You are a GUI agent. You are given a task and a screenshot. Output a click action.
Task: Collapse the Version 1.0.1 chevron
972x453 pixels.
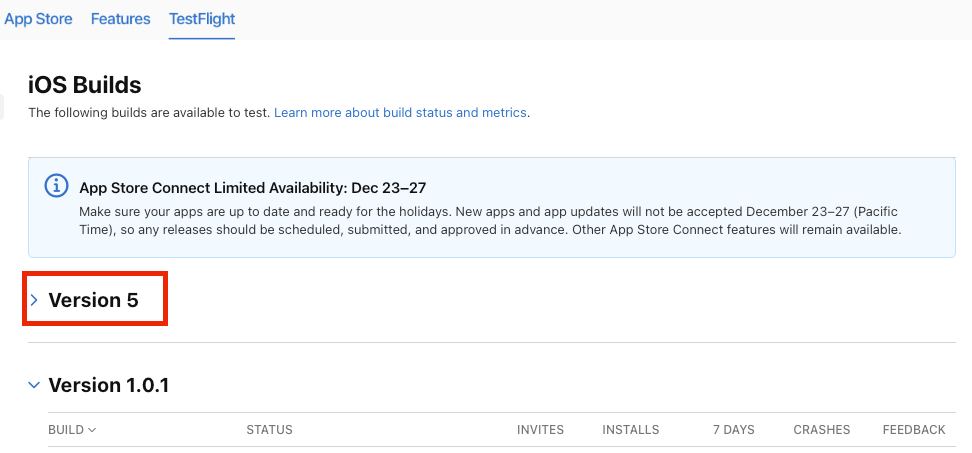point(34,385)
